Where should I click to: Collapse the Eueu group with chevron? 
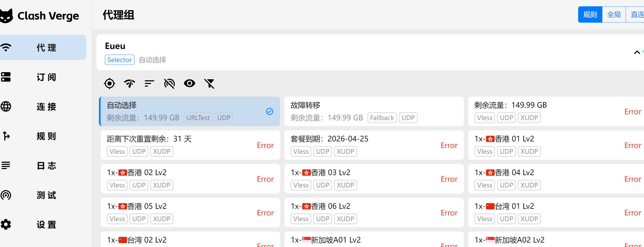pyautogui.click(x=637, y=52)
